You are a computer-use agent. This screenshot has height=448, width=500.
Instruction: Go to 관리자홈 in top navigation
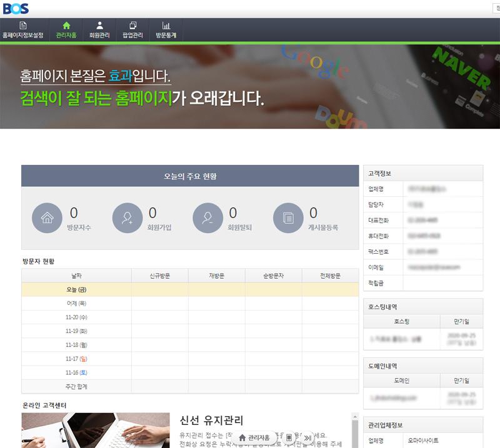66,30
